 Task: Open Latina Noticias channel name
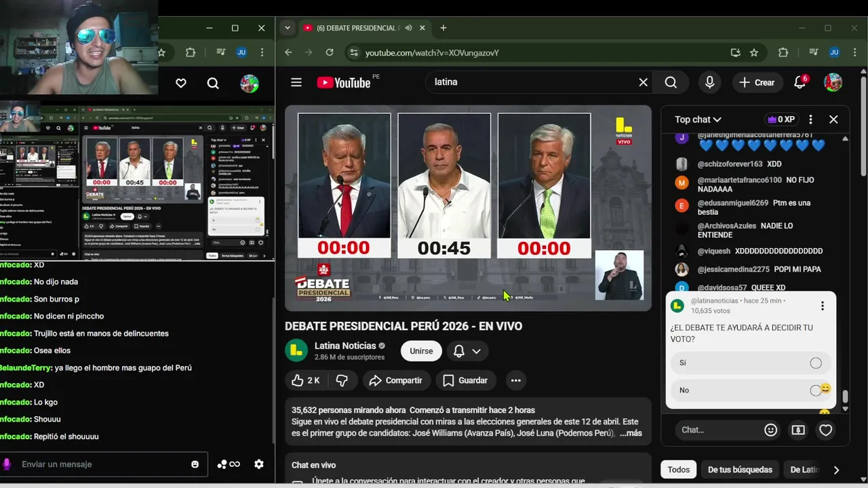344,346
